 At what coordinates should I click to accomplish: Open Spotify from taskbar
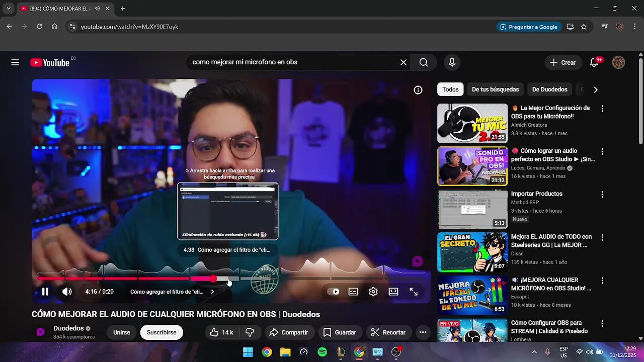[x=322, y=352]
